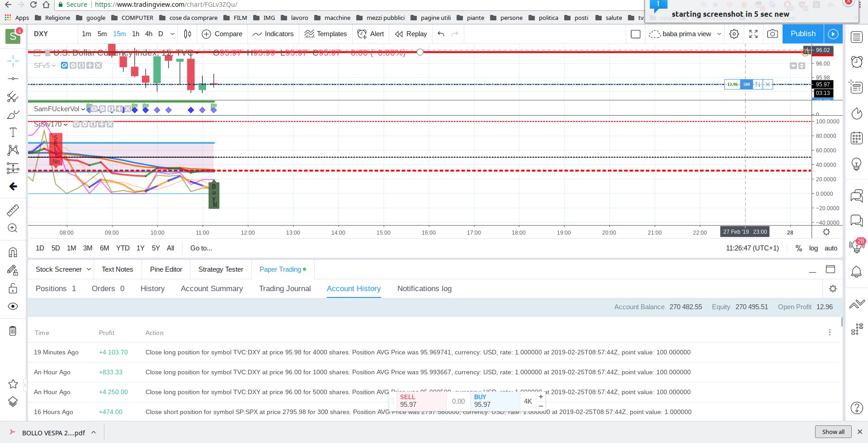Toggle log scale mode
Screen dimensions: 868x443
pos(813,248)
